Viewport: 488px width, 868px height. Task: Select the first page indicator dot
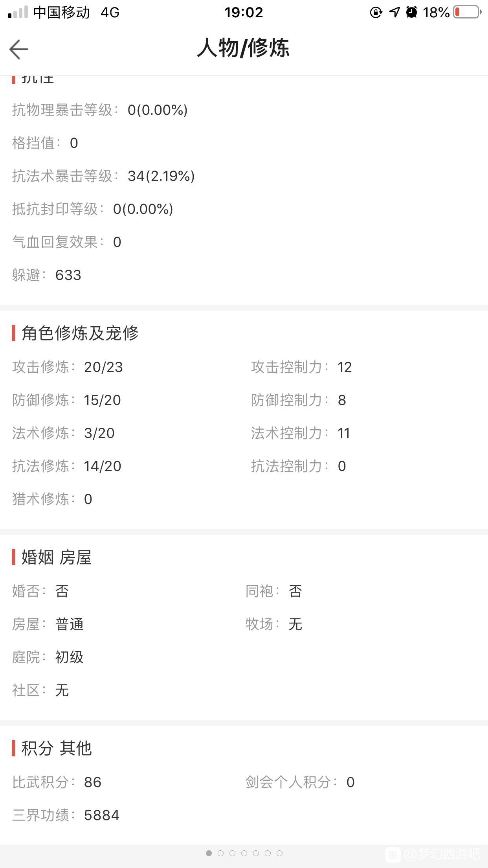point(209,853)
